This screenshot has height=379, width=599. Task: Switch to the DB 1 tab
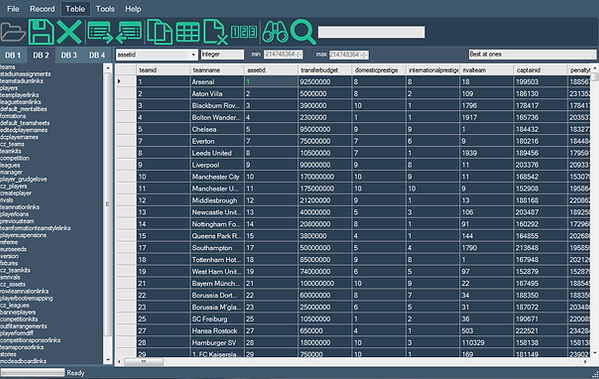tap(13, 55)
